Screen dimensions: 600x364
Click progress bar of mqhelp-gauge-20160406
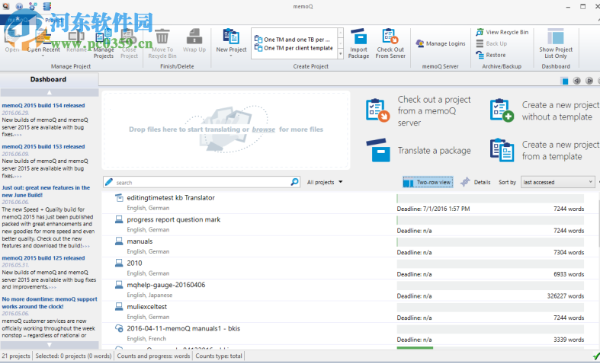click(490, 286)
